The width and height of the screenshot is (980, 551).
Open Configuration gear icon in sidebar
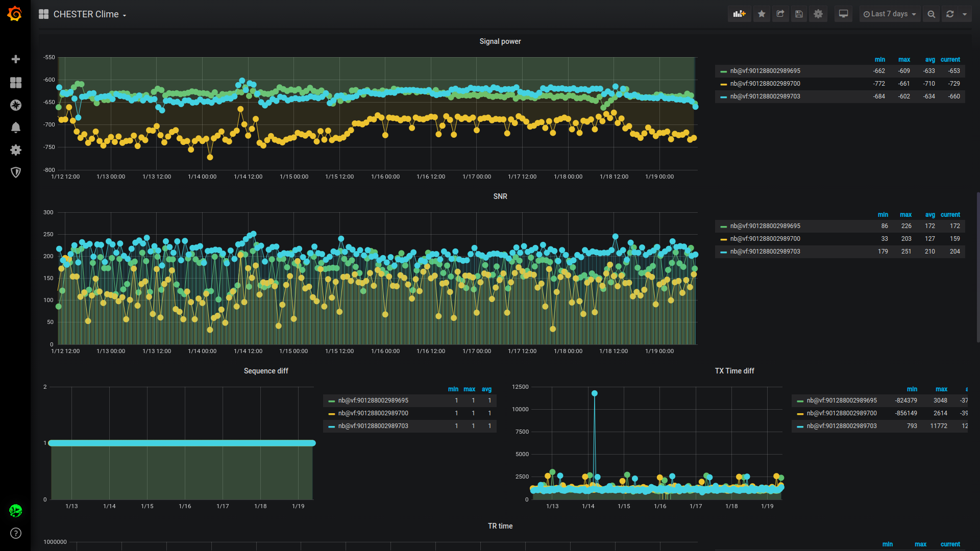tap(16, 150)
